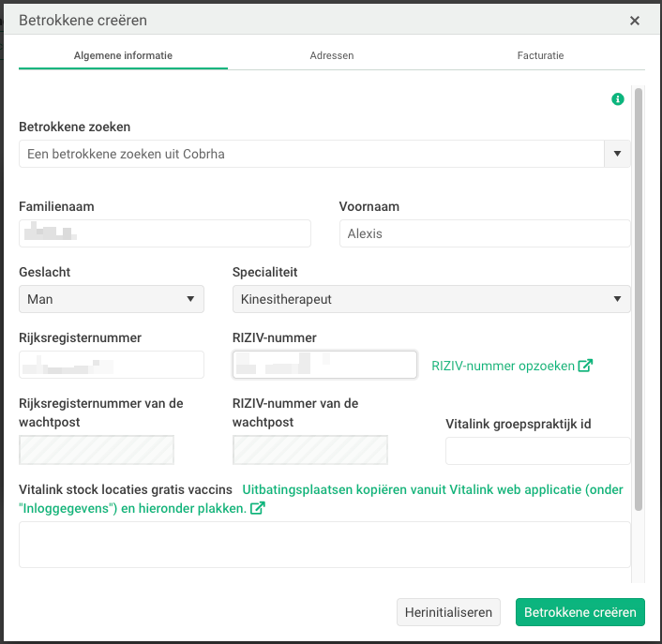Click the Vitalink groepspraktijk id field
Viewport: 662px width, 644px height.
[537, 451]
